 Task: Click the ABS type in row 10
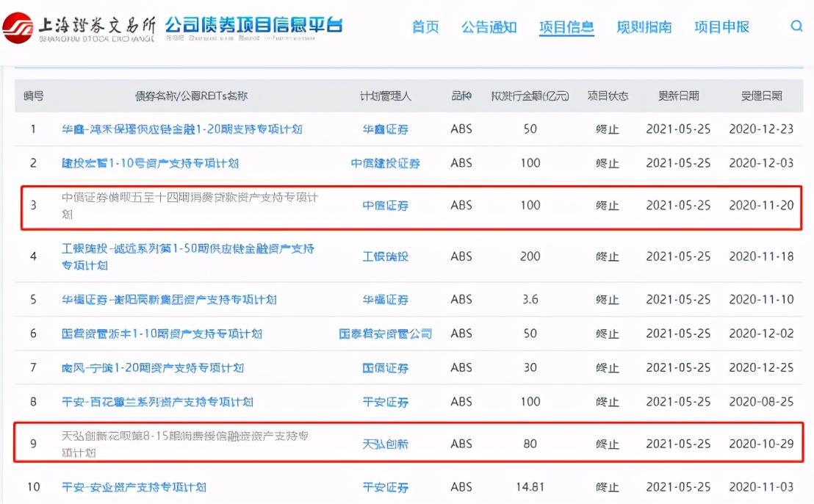[x=461, y=487]
